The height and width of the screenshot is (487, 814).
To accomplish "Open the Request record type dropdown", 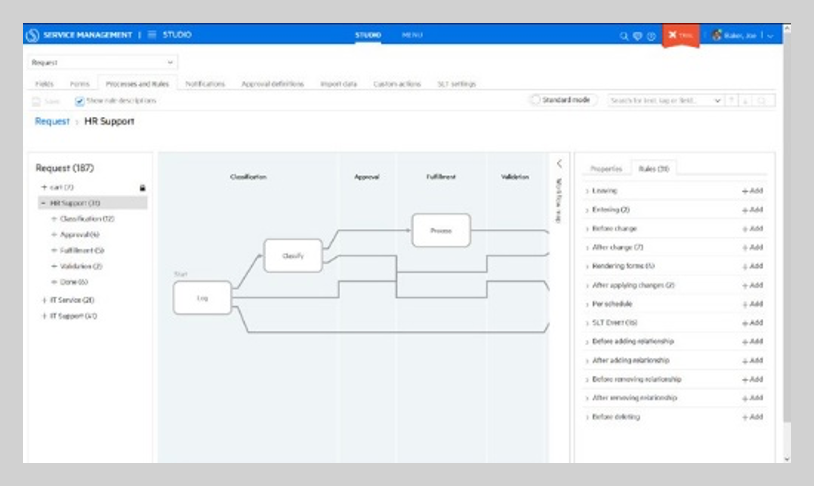I will click(102, 62).
